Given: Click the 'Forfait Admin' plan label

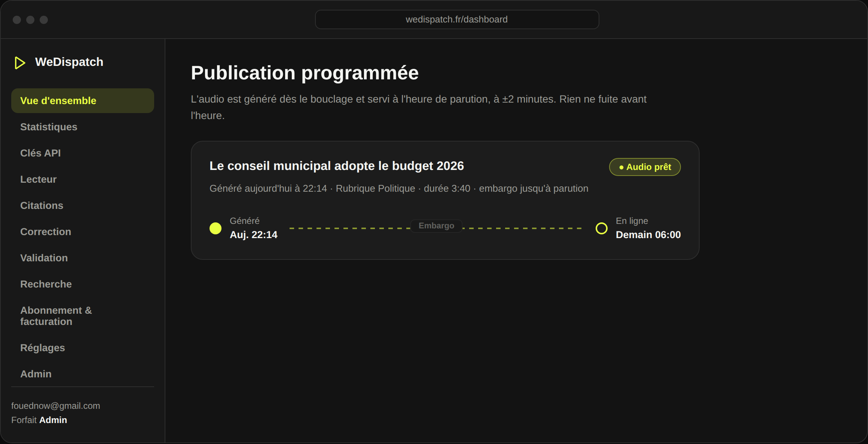Looking at the screenshot, I should (x=39, y=420).
